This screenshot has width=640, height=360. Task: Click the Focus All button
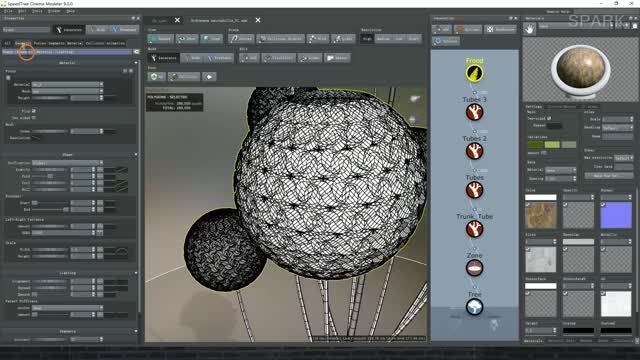pos(156,77)
